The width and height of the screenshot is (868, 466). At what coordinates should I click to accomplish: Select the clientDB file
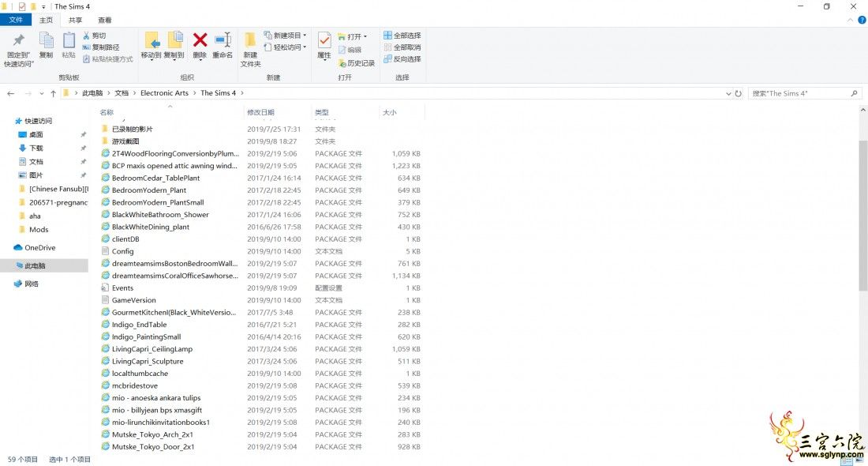[125, 239]
